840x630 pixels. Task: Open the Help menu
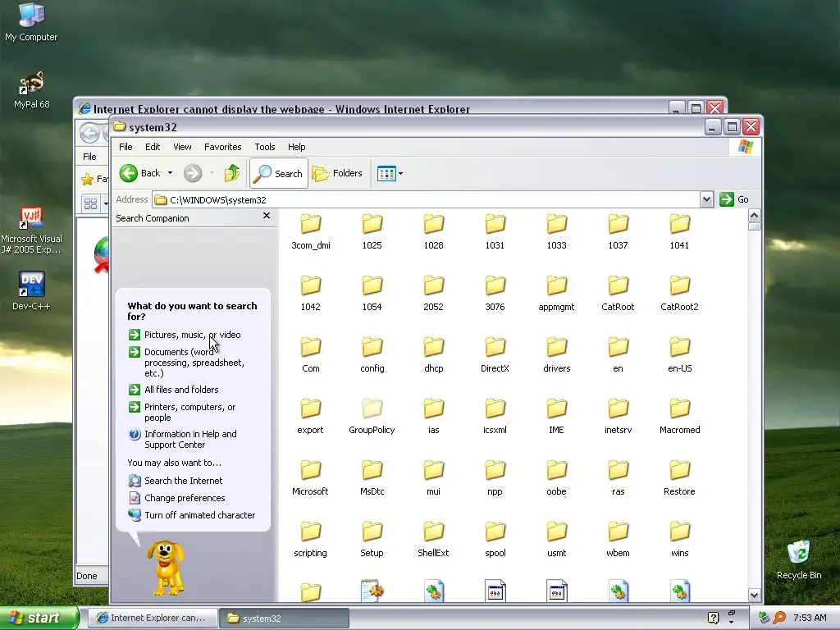tap(296, 147)
